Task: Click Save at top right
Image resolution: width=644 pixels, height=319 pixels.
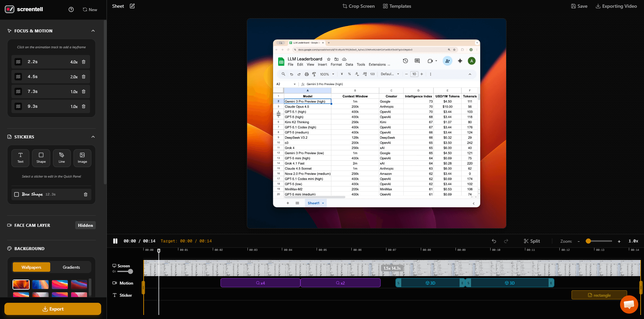Action: coord(579,6)
